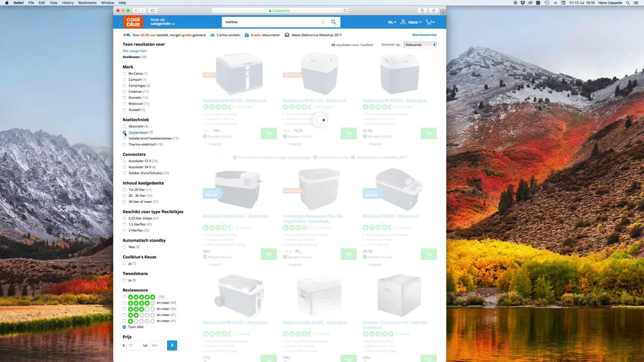This screenshot has width=644, height=362.
Task: Open the File menu
Action: click(31, 3)
